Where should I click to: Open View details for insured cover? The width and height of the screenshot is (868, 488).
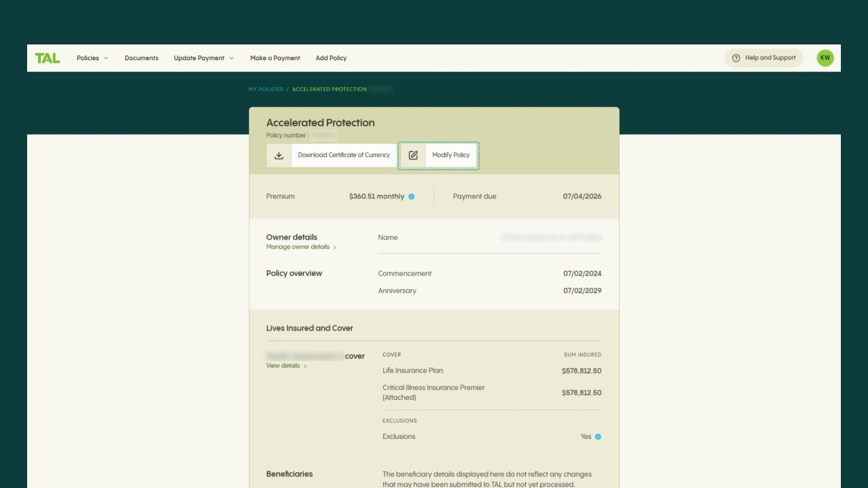tap(286, 366)
